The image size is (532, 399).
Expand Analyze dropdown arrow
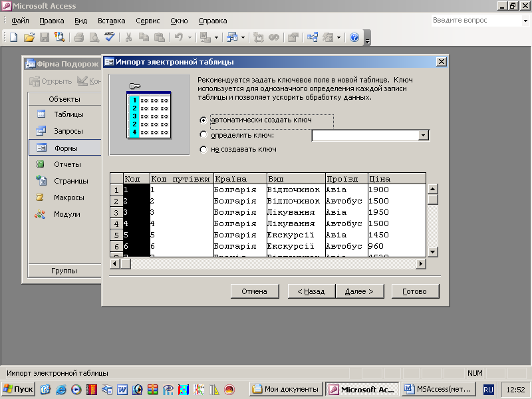tap(243, 37)
